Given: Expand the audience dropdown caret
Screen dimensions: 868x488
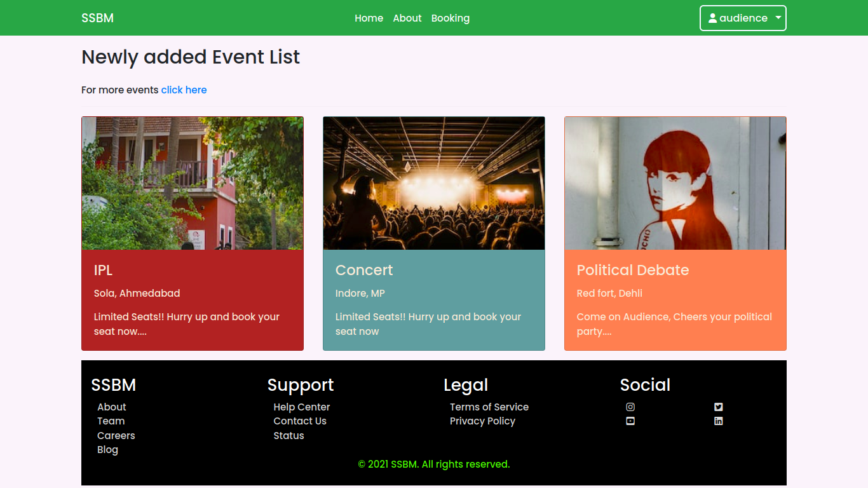Looking at the screenshot, I should coord(778,18).
